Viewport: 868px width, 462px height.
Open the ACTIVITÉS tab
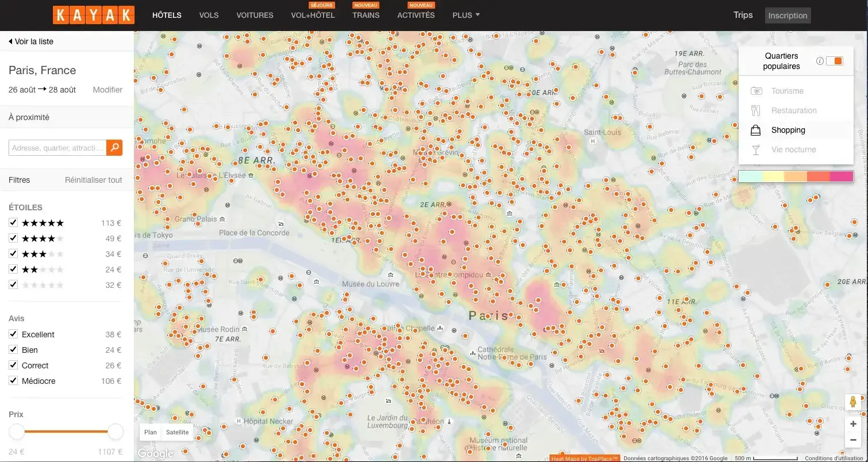point(416,15)
